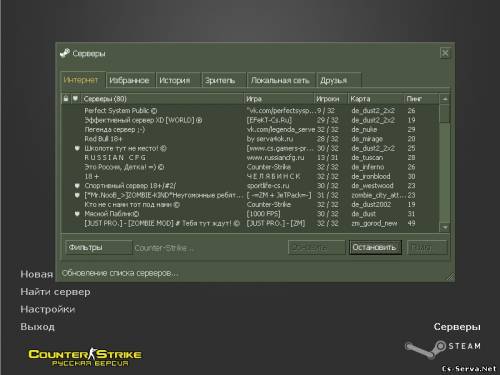This screenshot has width=500, height=375.
Task: Click shield icon beside Школоте тут не место
Action: (x=77, y=148)
